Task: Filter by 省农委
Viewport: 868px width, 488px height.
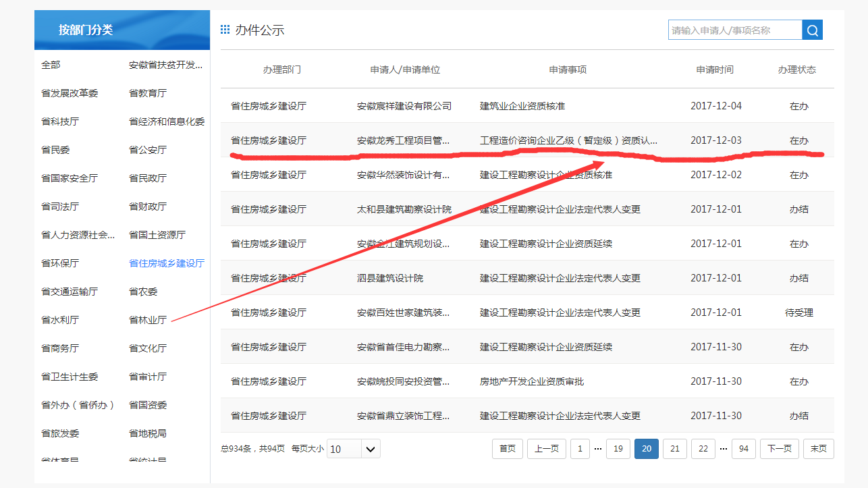Action: [143, 292]
